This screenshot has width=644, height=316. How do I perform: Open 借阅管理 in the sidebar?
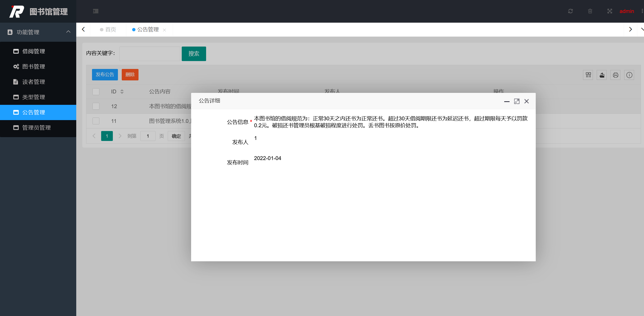pos(34,51)
